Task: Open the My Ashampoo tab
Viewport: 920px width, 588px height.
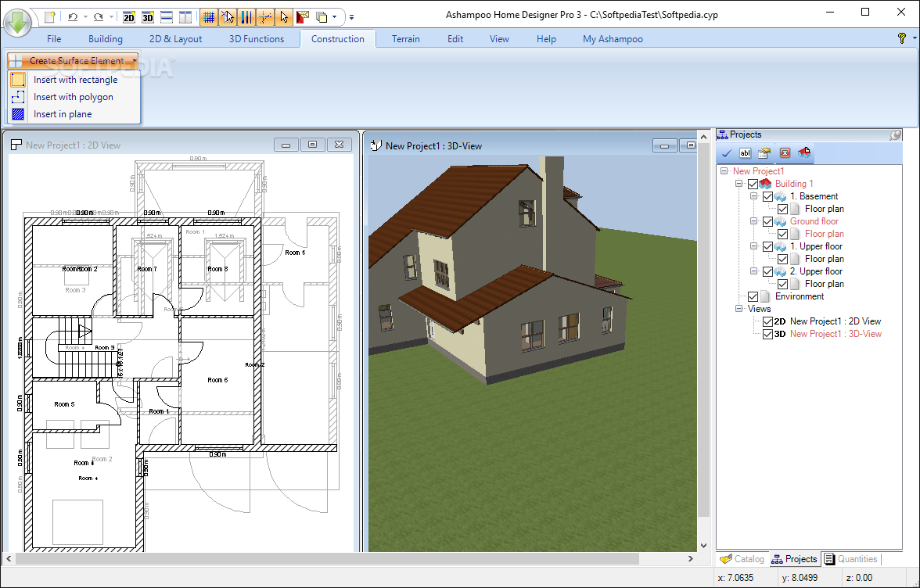Action: coord(613,38)
